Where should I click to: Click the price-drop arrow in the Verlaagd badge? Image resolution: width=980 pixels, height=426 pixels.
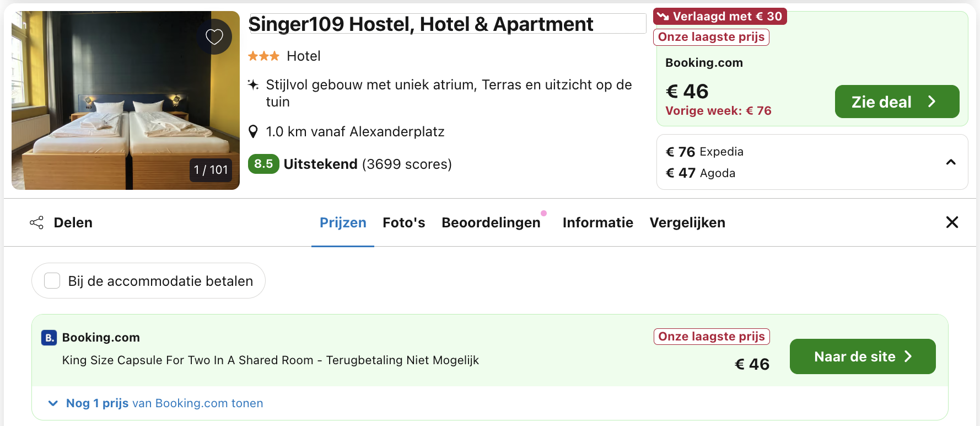click(x=664, y=16)
